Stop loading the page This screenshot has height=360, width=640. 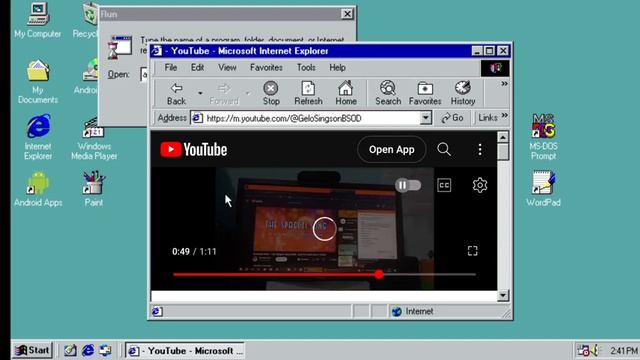[x=271, y=93]
